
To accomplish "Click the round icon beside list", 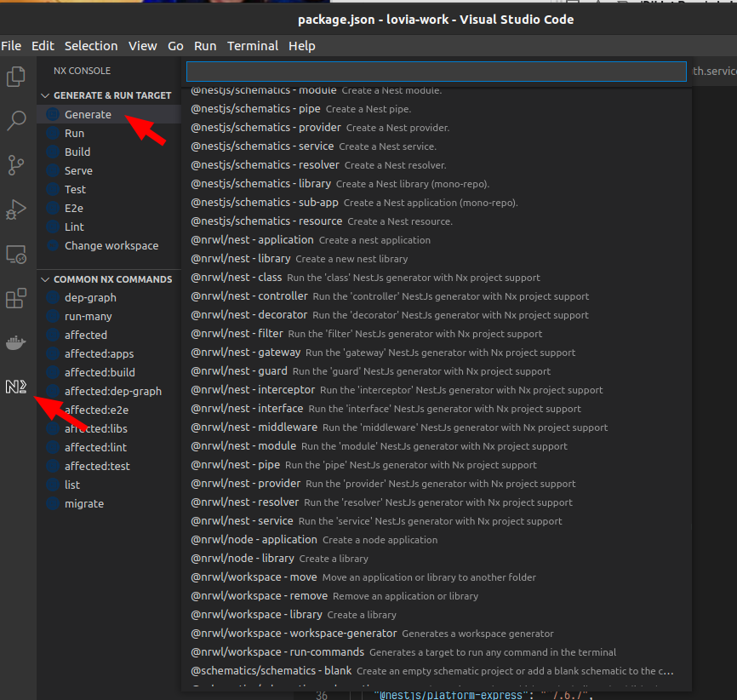I will 53,485.
